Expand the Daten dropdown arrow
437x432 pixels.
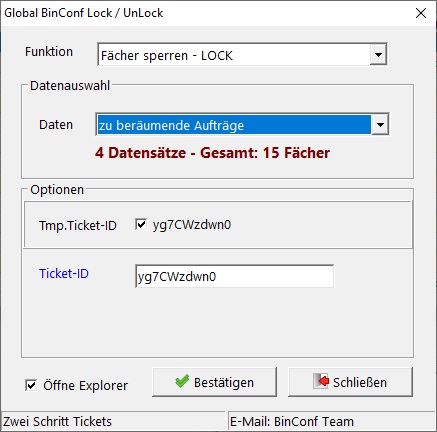[x=380, y=125]
